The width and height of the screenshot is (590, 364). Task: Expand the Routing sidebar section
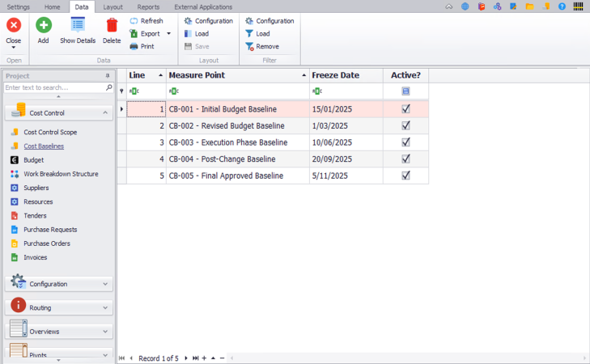58,307
